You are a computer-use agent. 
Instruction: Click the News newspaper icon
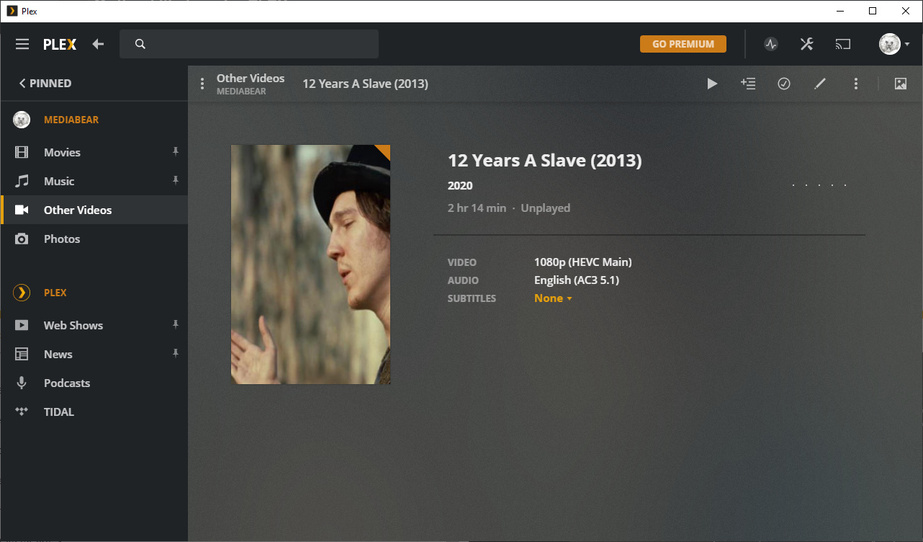point(22,354)
